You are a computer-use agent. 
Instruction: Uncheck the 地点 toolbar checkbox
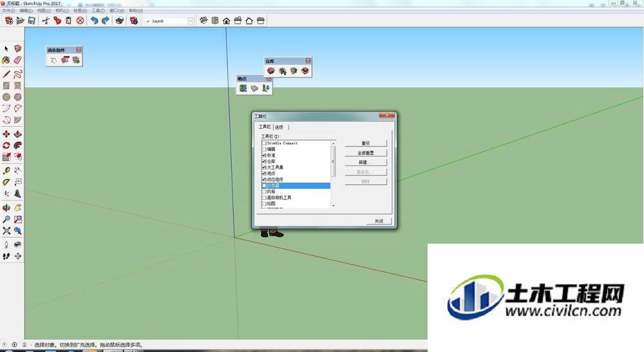click(264, 173)
